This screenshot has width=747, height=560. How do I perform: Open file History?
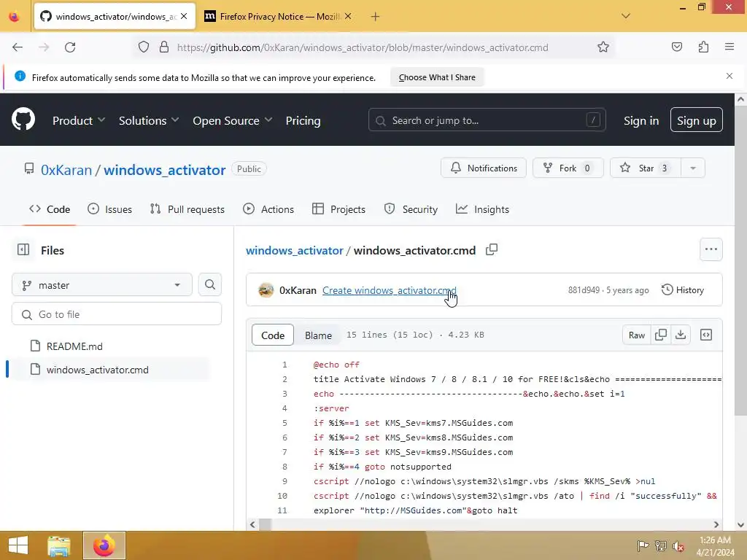pyautogui.click(x=682, y=290)
